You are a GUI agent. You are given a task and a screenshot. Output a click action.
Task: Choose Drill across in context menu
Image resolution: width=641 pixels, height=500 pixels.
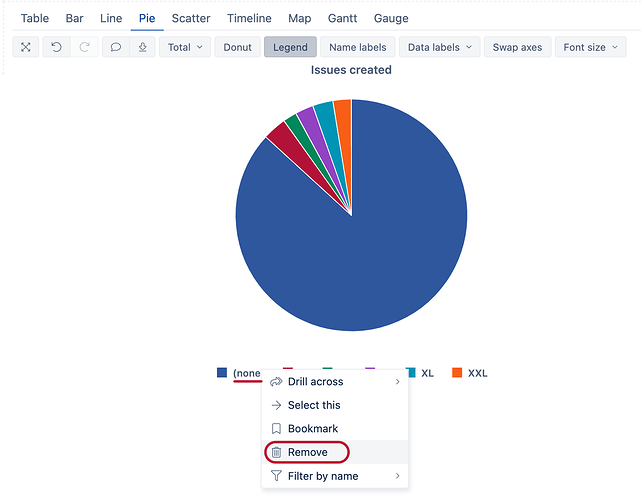pos(335,381)
